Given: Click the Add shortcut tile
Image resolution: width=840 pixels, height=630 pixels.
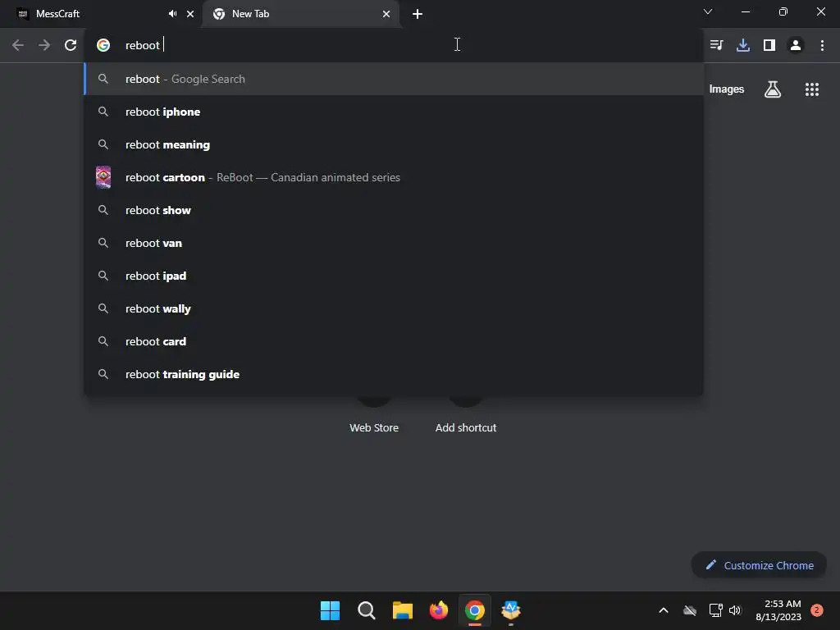Looking at the screenshot, I should [466, 427].
